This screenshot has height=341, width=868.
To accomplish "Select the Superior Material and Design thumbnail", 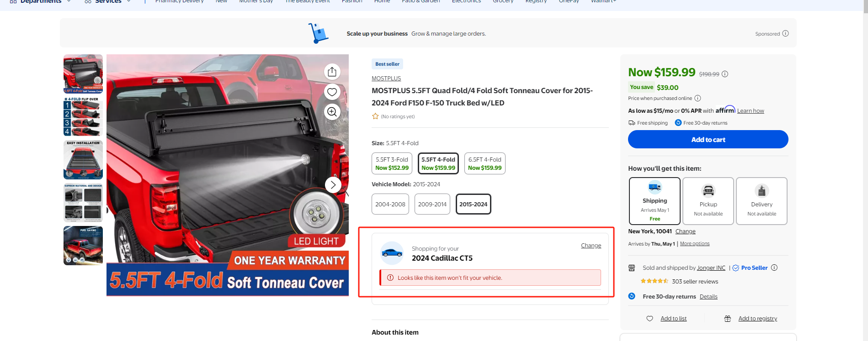I will click(x=83, y=203).
